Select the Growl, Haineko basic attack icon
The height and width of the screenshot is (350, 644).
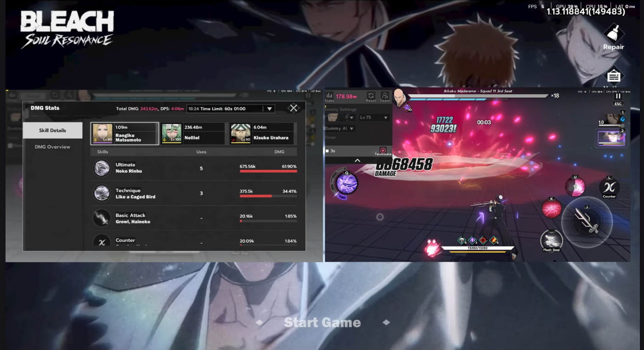tap(102, 218)
